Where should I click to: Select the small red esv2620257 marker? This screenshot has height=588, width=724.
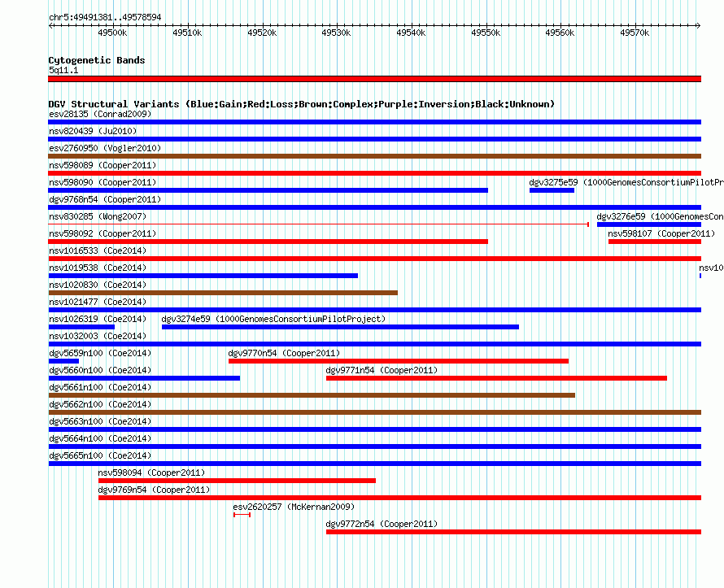tap(242, 515)
